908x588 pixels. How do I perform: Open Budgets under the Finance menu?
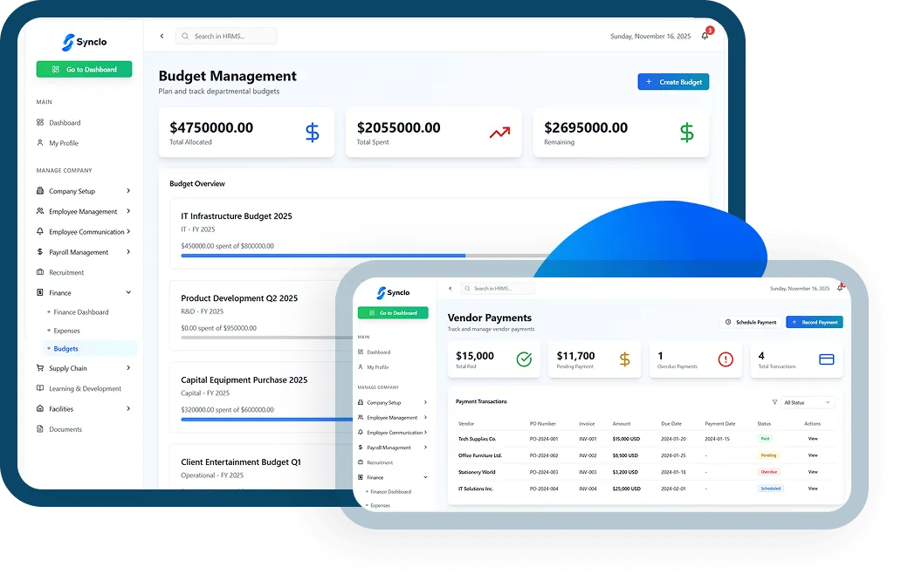click(x=66, y=348)
